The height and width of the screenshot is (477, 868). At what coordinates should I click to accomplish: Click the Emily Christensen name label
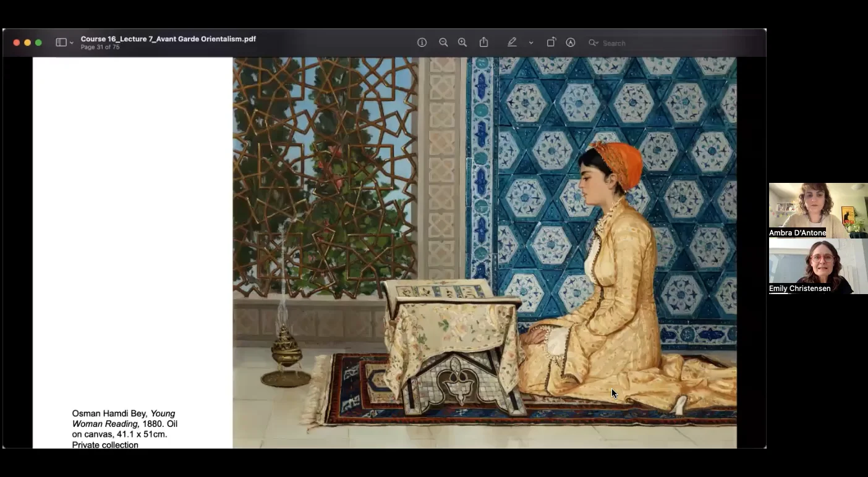coord(800,289)
